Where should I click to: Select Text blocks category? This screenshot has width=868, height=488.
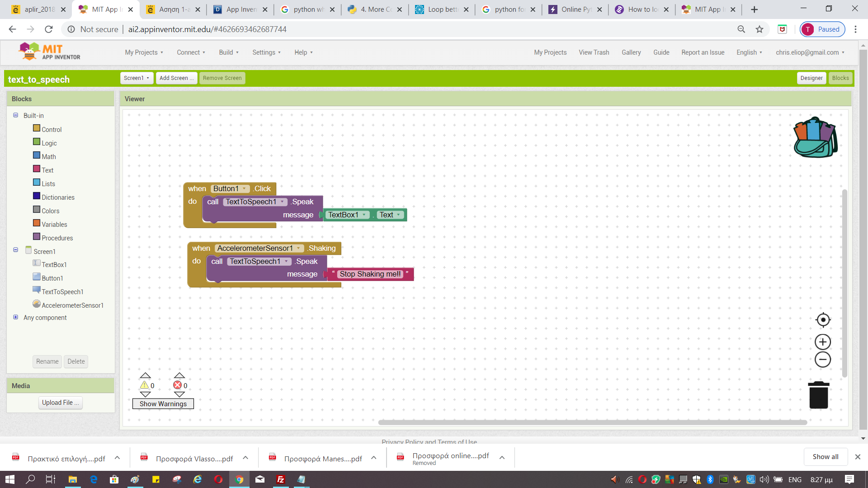(x=47, y=170)
